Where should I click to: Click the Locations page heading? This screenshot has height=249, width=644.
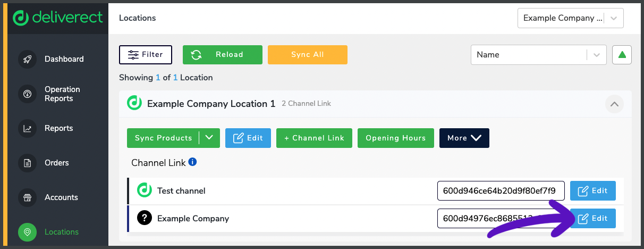pos(138,18)
